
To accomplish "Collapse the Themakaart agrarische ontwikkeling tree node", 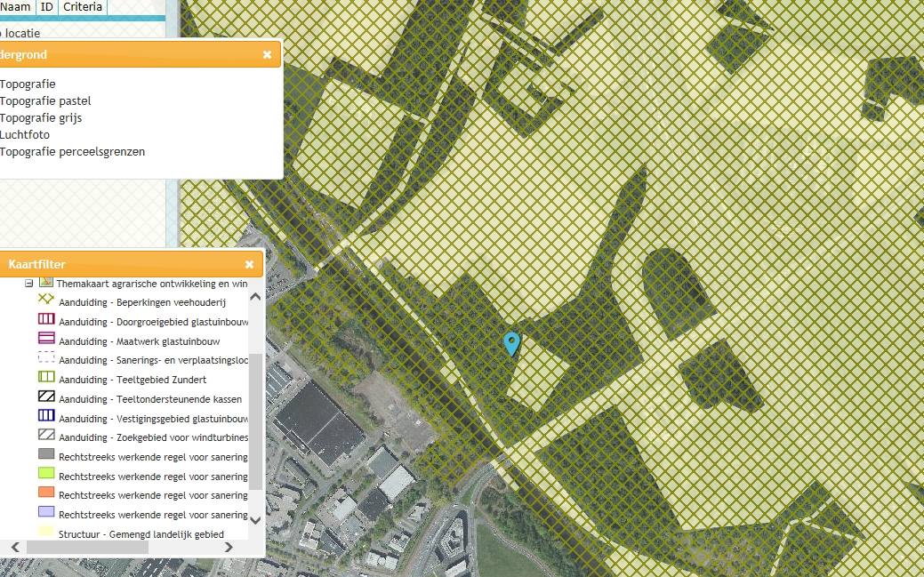I will (x=28, y=284).
